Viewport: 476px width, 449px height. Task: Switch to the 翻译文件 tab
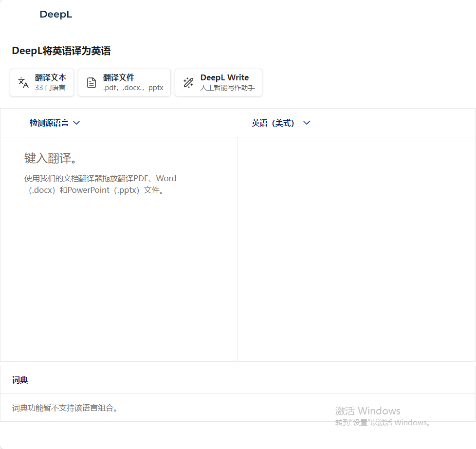[125, 83]
